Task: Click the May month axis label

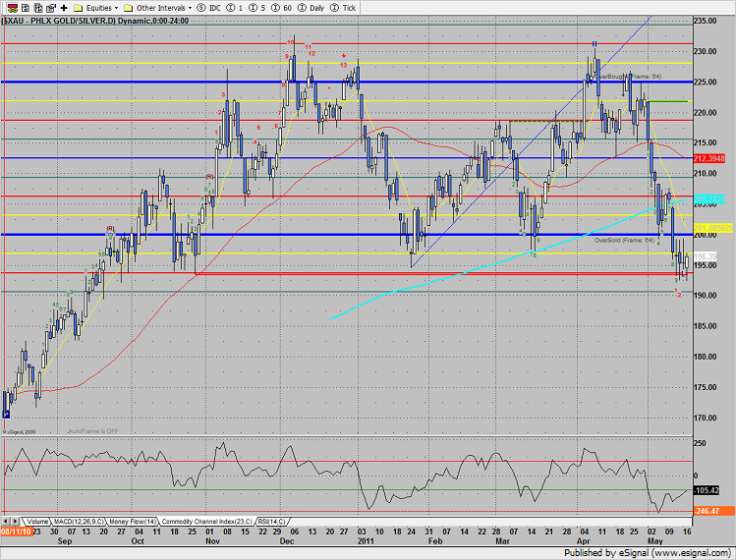Action: pyautogui.click(x=655, y=541)
